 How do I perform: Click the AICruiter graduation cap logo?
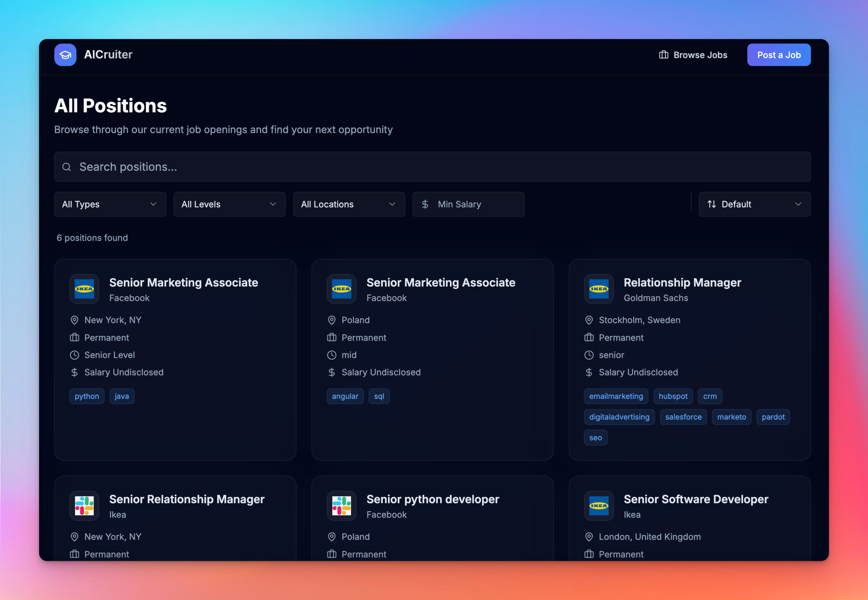(65, 55)
